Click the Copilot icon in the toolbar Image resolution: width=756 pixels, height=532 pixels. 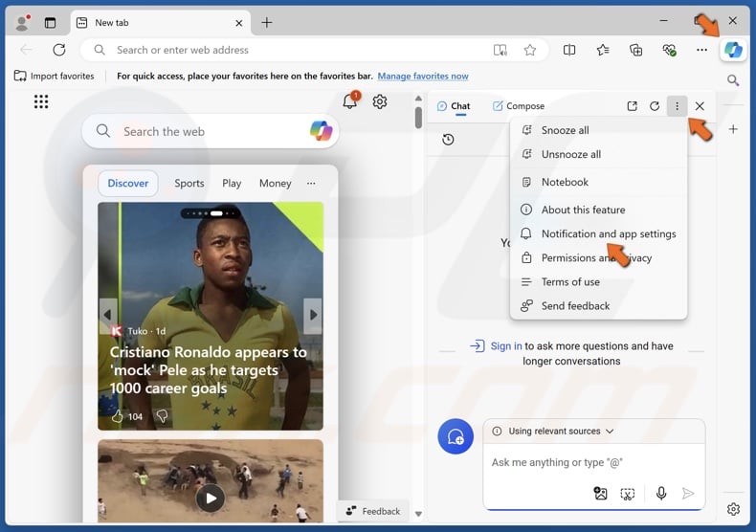coord(733,50)
